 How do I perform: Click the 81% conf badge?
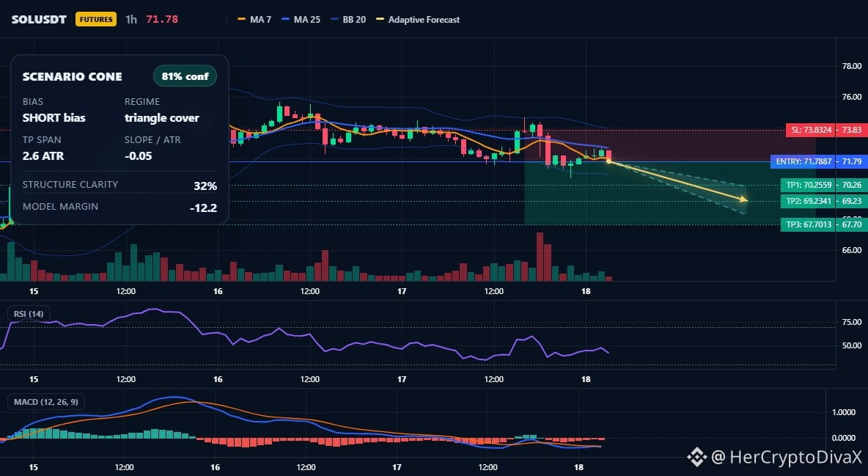point(185,76)
